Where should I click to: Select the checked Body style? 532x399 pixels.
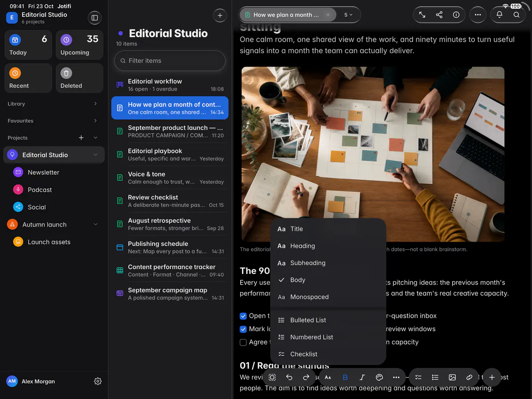[x=328, y=280]
